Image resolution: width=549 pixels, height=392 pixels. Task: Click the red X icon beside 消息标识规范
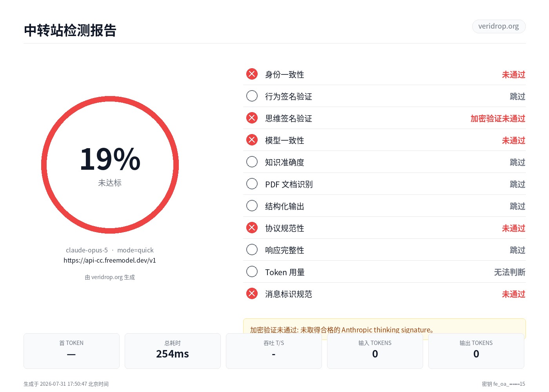[252, 294]
